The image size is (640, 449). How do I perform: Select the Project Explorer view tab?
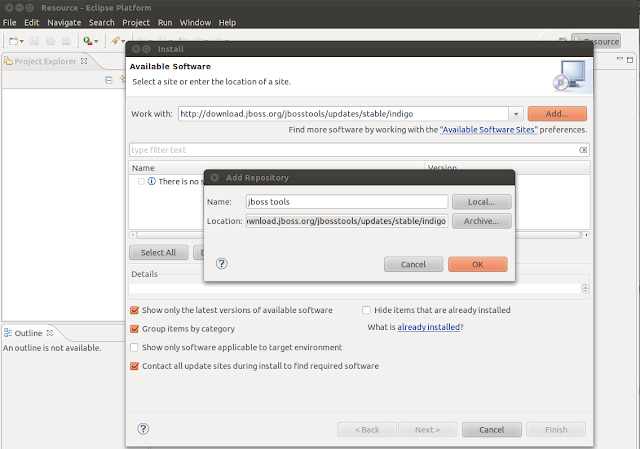(45, 61)
